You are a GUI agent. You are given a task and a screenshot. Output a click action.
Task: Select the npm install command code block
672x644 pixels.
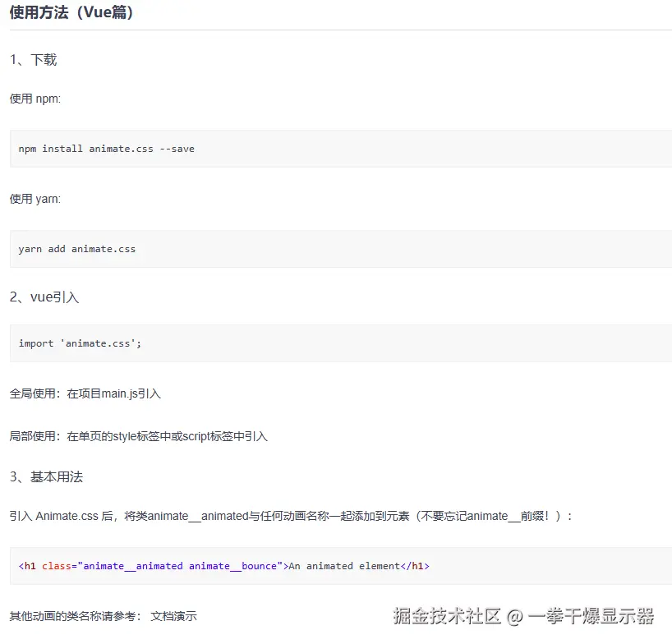pyautogui.click(x=105, y=149)
